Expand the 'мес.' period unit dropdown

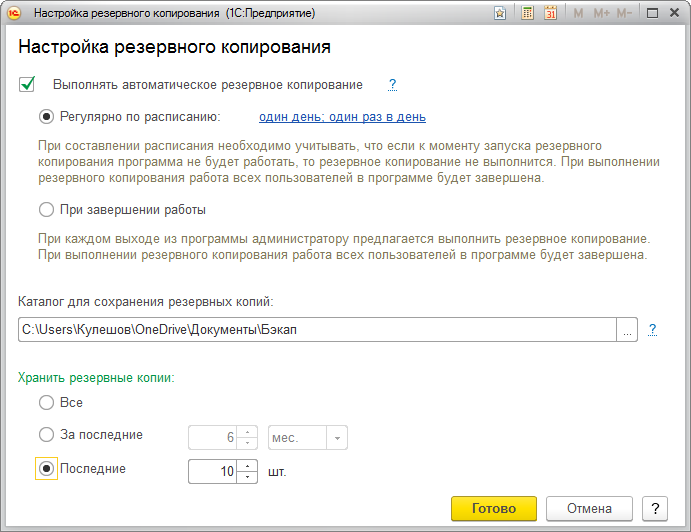(338, 438)
